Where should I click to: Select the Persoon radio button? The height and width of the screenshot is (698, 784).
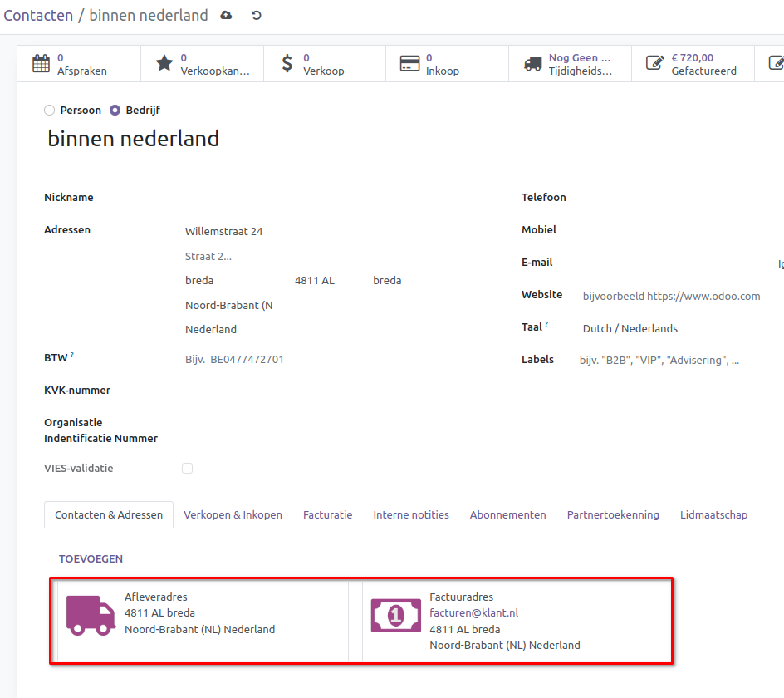pos(49,109)
